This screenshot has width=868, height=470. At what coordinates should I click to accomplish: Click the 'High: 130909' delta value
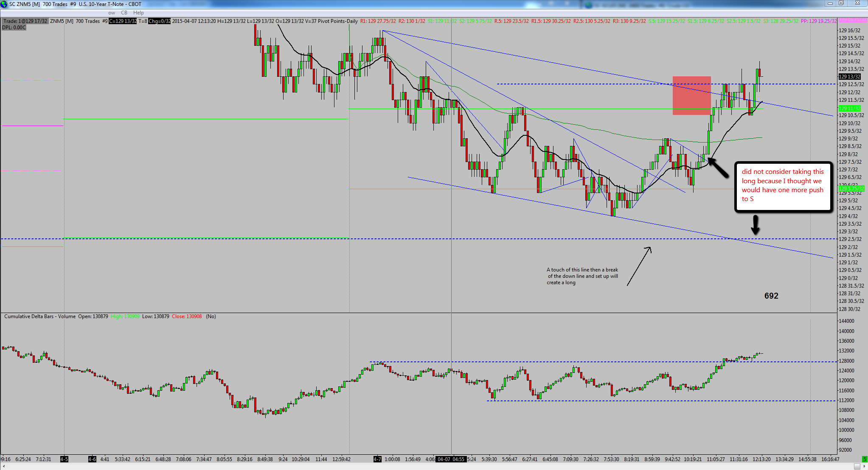point(125,316)
